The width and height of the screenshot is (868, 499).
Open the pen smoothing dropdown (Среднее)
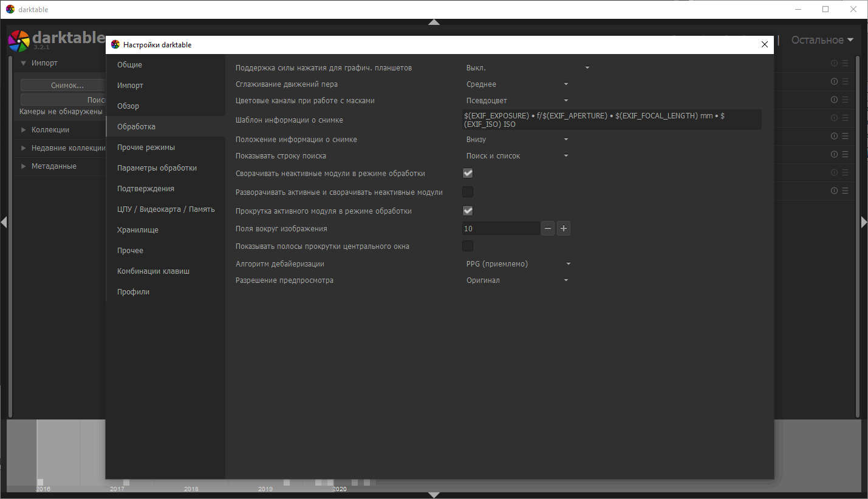[x=517, y=84]
